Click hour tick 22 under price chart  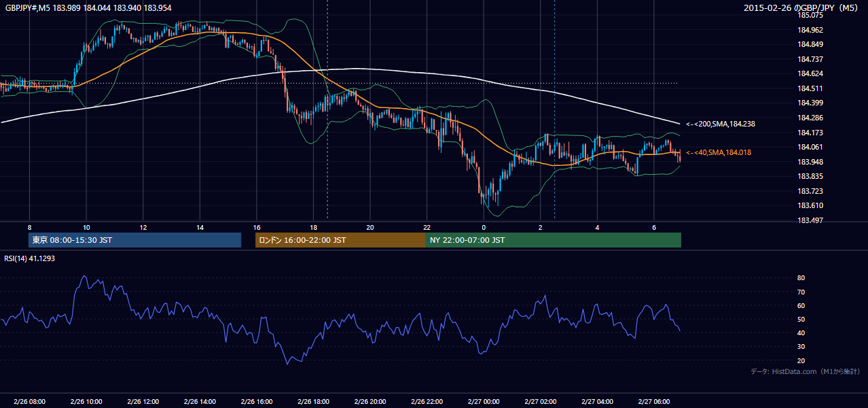427,227
